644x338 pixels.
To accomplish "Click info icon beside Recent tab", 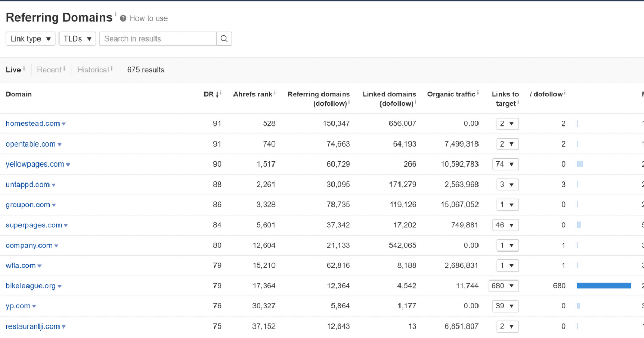I will (64, 69).
